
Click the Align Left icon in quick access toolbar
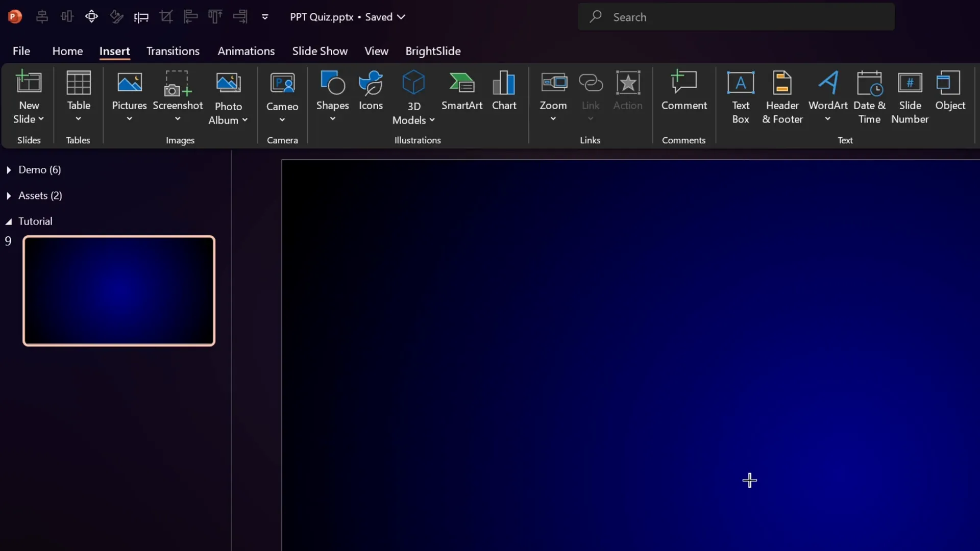coord(190,17)
